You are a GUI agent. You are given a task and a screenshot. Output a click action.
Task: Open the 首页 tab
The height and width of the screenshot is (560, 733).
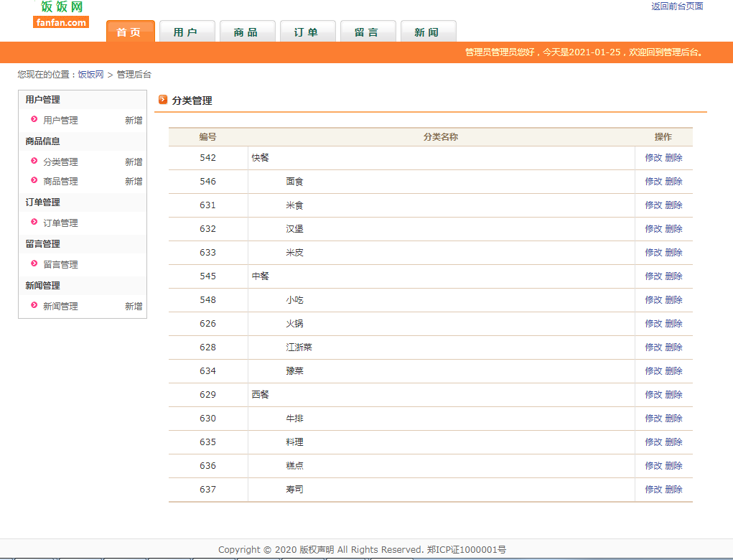click(x=131, y=32)
